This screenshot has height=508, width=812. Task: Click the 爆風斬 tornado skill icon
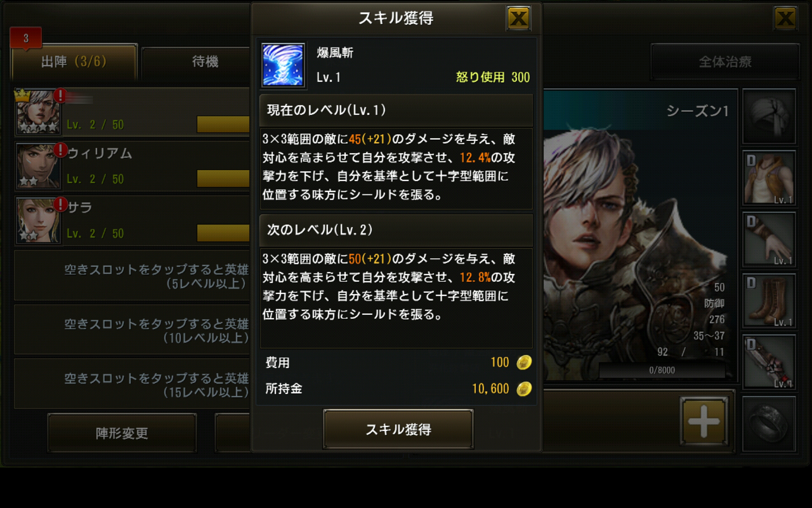click(283, 65)
